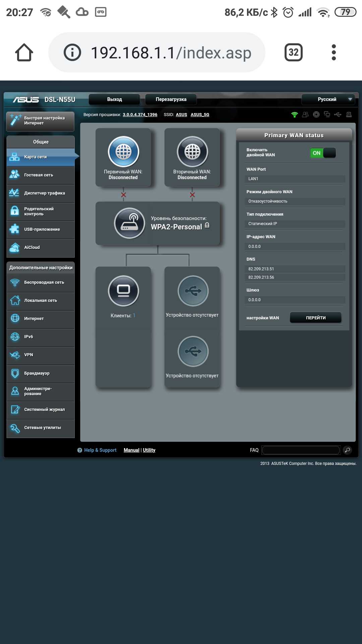Click the Secondary WAN globe icon
This screenshot has height=644, width=362.
(192, 152)
